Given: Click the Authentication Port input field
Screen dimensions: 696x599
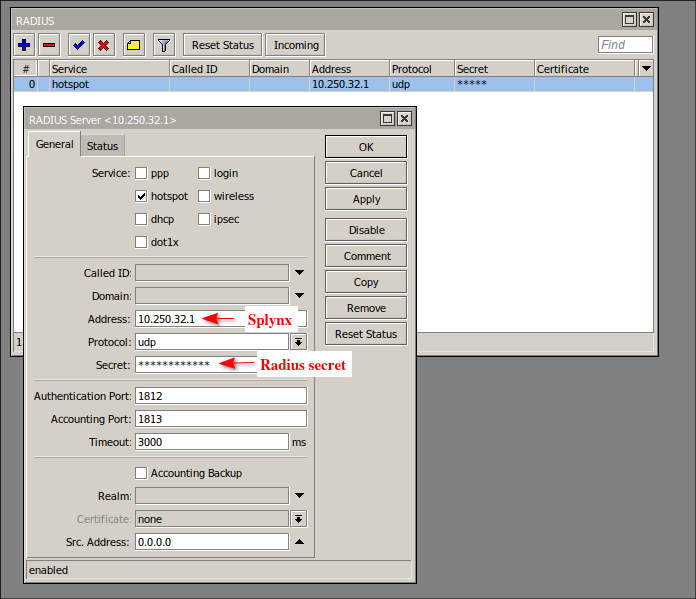Looking at the screenshot, I should click(x=220, y=396).
